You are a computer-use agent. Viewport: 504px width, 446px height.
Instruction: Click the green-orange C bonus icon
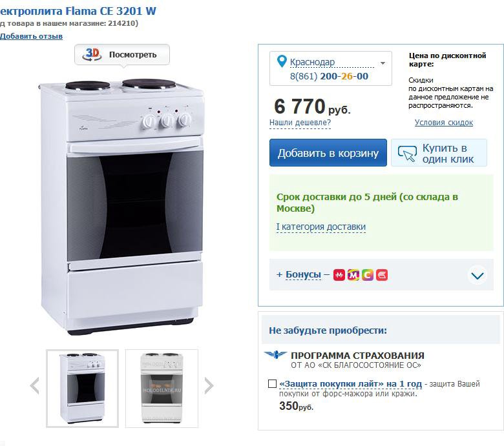click(x=367, y=275)
